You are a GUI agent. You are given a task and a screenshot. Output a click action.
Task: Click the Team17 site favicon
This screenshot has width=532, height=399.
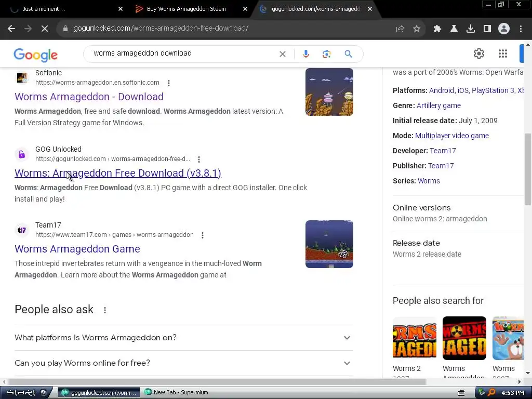22,230
